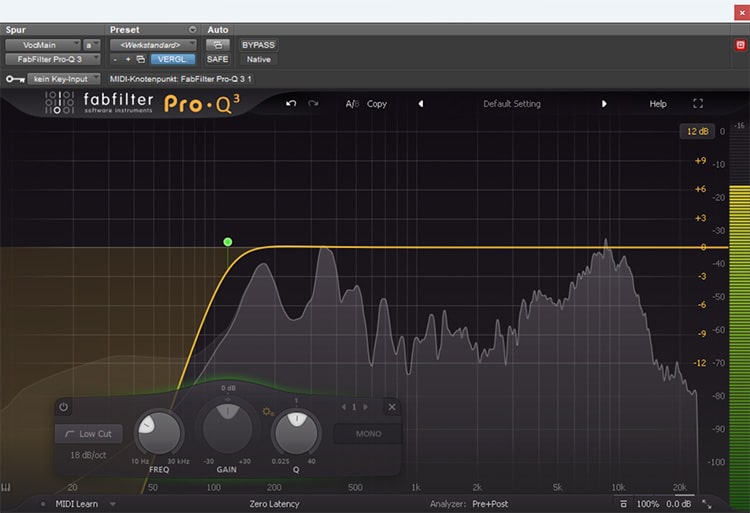Open the plug-in automation enable icon
Image resolution: width=750 pixels, height=513 pixels.
[x=218, y=45]
